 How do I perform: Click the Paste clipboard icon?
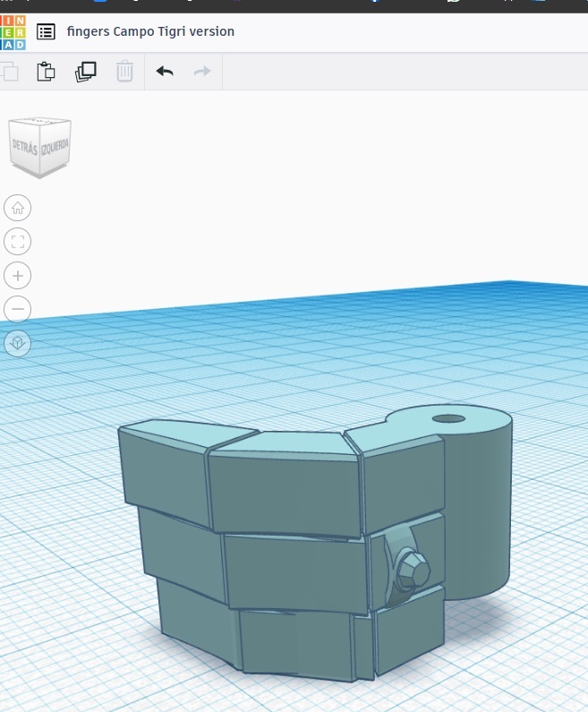(x=46, y=72)
